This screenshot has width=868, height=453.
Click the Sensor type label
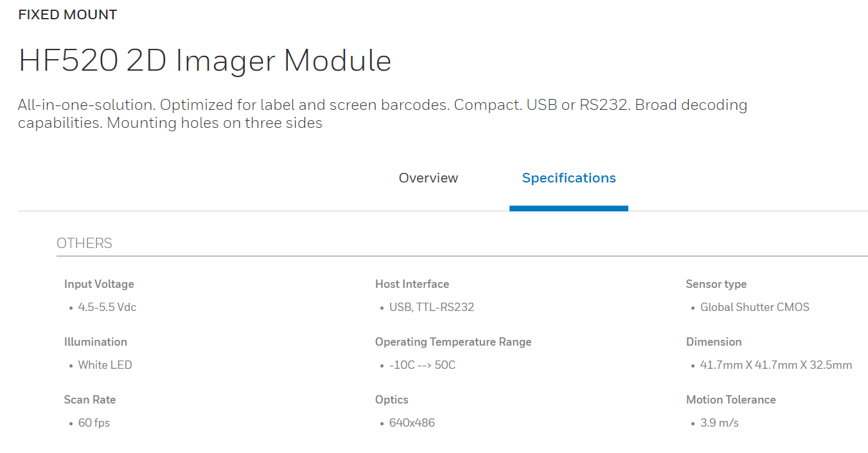click(x=716, y=284)
